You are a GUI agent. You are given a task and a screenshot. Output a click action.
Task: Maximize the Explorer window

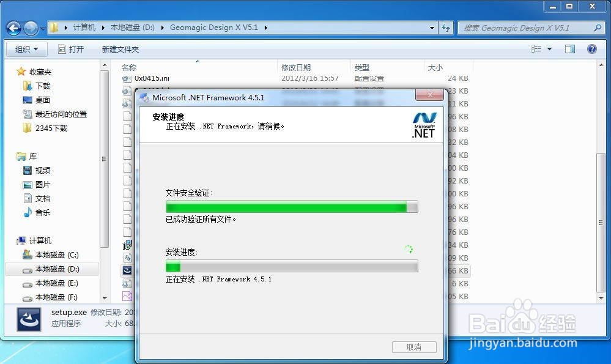[569, 7]
